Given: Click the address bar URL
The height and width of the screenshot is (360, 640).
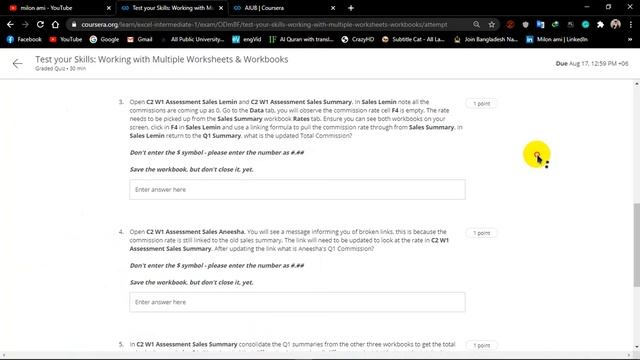Looking at the screenshot, I should click(x=264, y=24).
